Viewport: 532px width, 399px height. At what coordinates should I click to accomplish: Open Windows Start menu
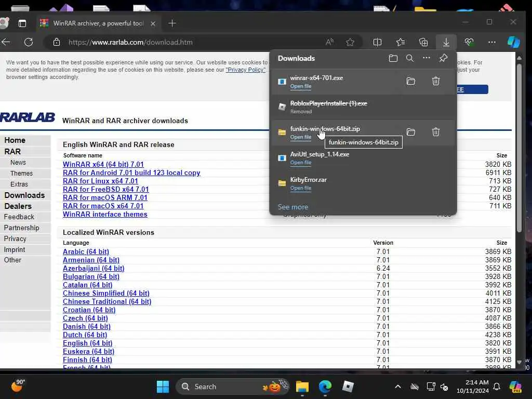[163, 387]
